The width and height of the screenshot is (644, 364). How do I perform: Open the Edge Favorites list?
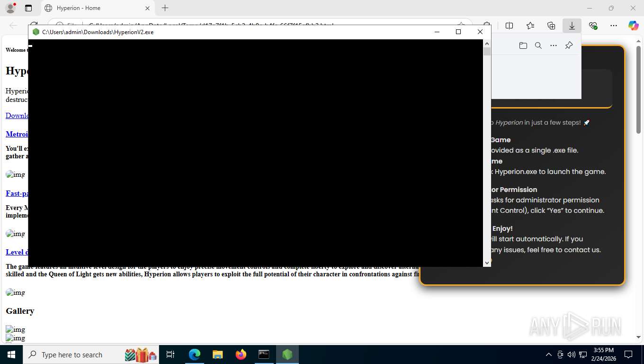530,26
